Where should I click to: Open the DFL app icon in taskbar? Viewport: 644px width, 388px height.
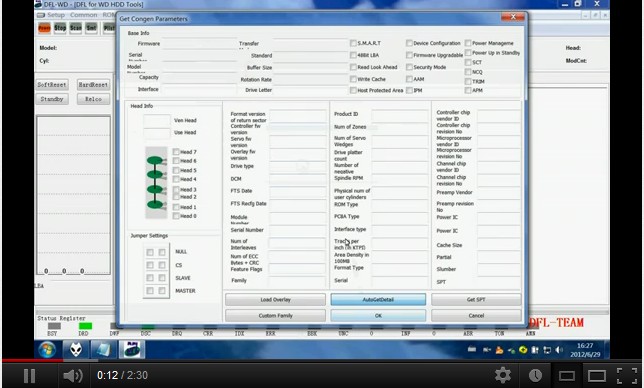(131, 350)
